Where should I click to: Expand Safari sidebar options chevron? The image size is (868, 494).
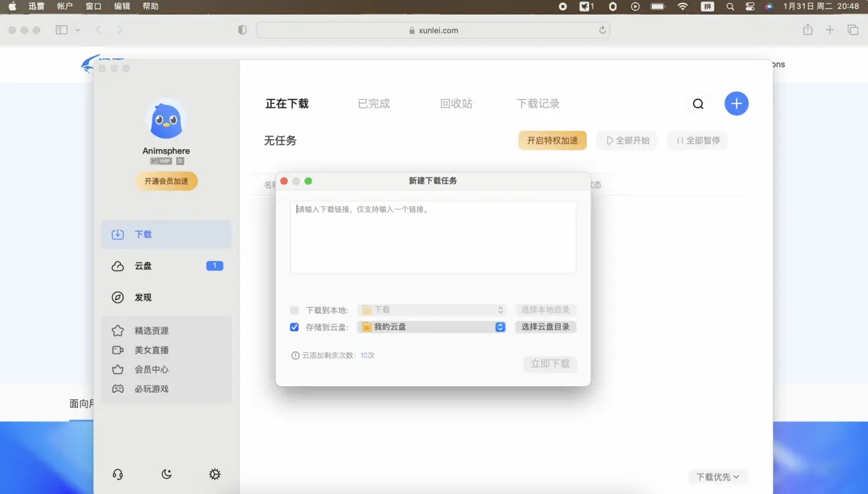click(77, 30)
